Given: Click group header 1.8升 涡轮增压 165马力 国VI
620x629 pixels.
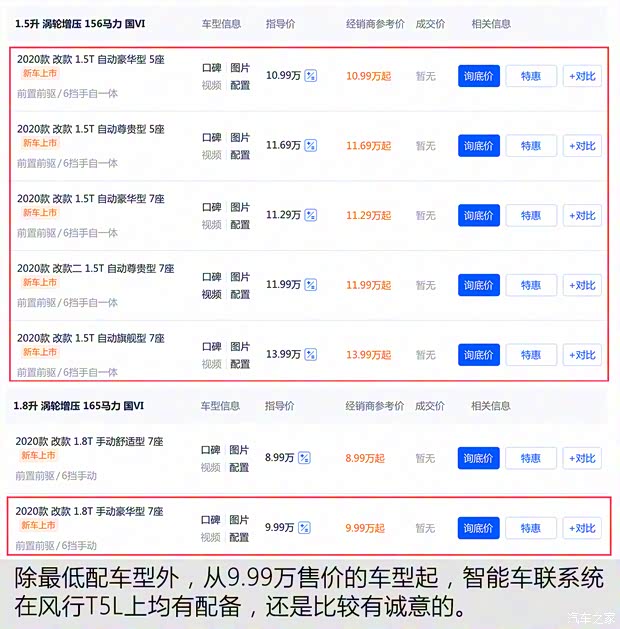Looking at the screenshot, I should point(79,406).
